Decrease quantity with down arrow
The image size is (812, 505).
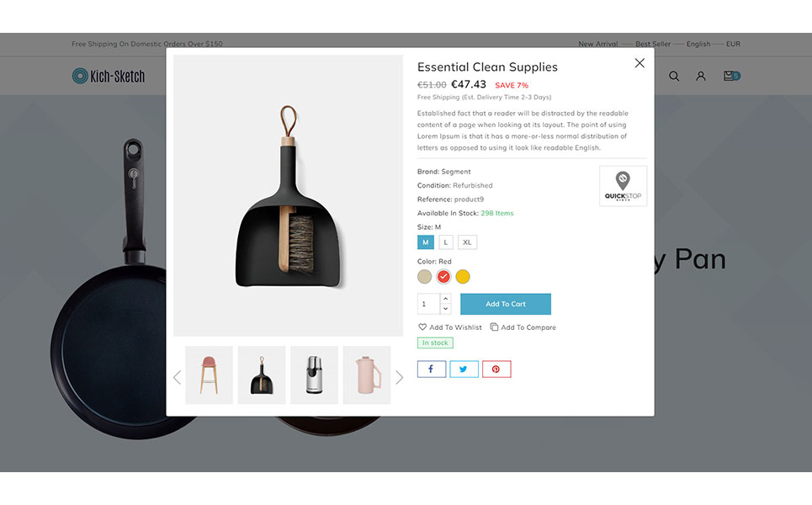point(445,309)
